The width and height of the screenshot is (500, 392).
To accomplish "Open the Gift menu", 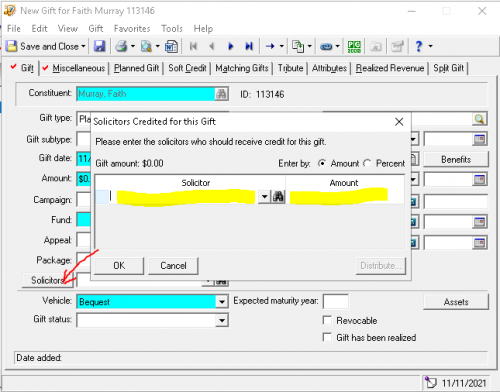I will [x=96, y=29].
